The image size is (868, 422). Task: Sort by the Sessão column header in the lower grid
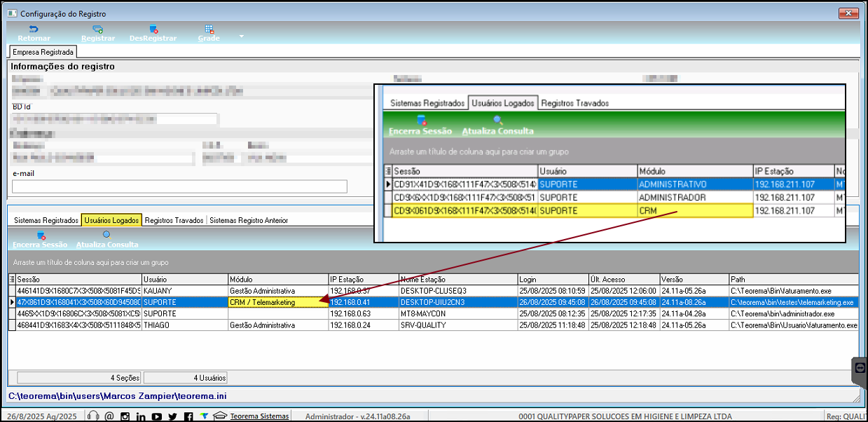tap(78, 280)
